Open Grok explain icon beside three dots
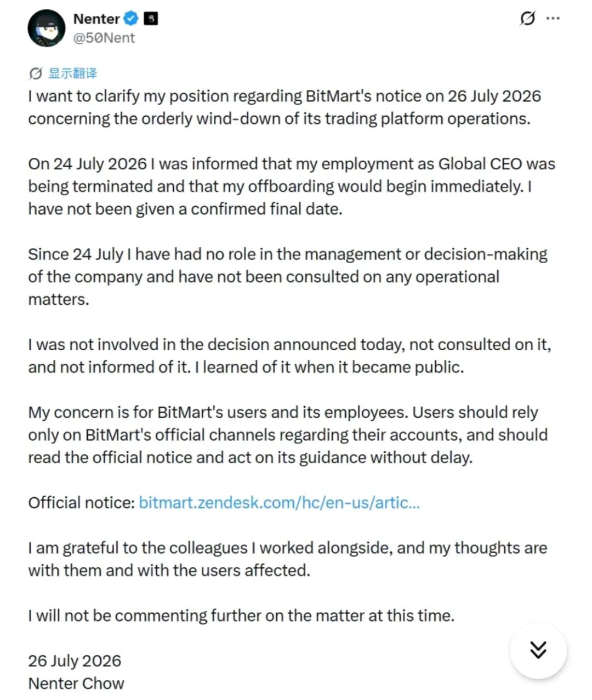The height and width of the screenshot is (700, 592). tap(527, 19)
